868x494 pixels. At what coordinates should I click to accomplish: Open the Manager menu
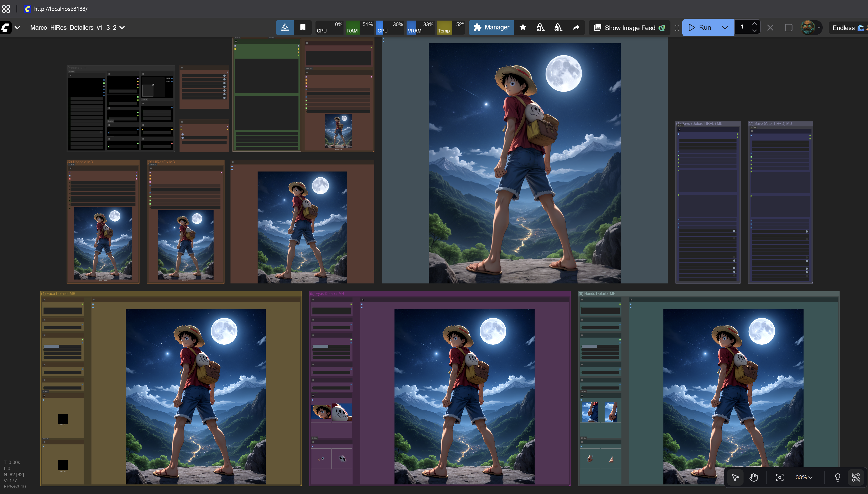tap(491, 28)
